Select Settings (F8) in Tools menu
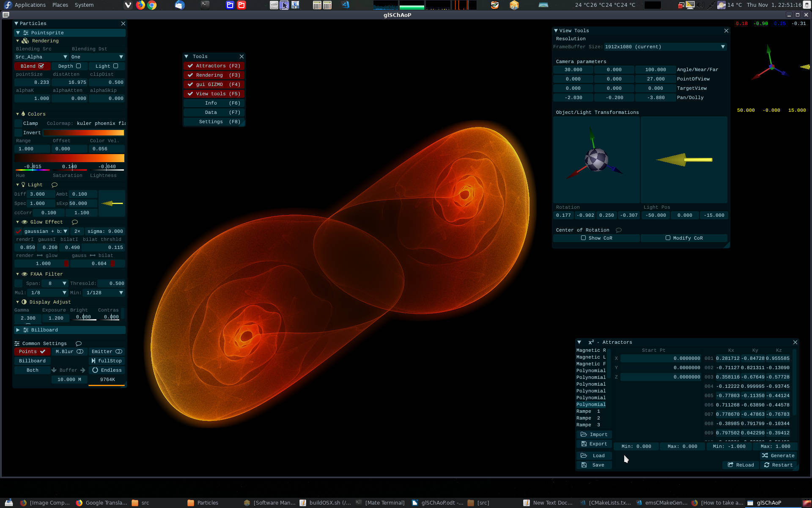Viewport: 812px width, 508px height. point(214,121)
